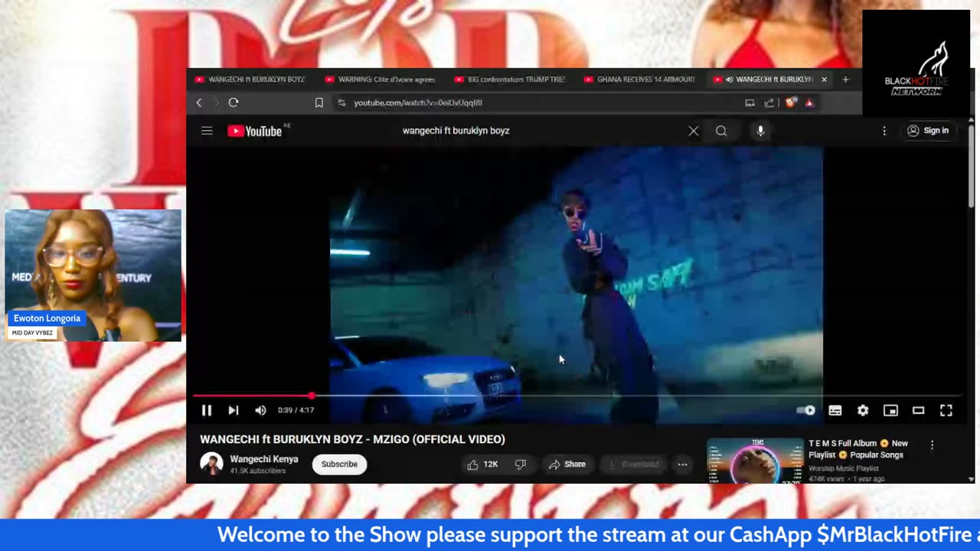Open the Share dialog

[567, 465]
